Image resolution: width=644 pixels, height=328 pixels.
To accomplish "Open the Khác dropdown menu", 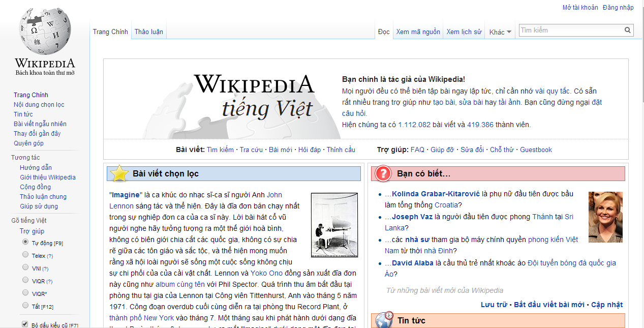I will [500, 32].
